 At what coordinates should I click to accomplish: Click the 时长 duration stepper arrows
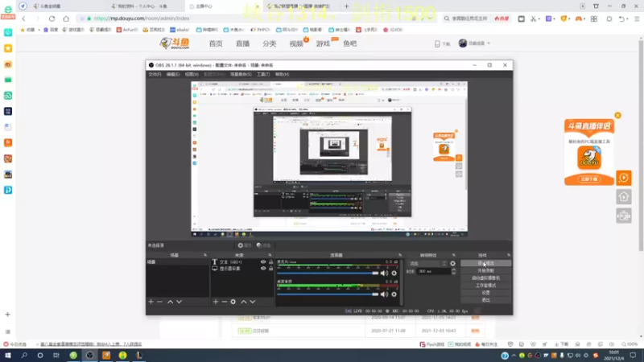tap(453, 271)
